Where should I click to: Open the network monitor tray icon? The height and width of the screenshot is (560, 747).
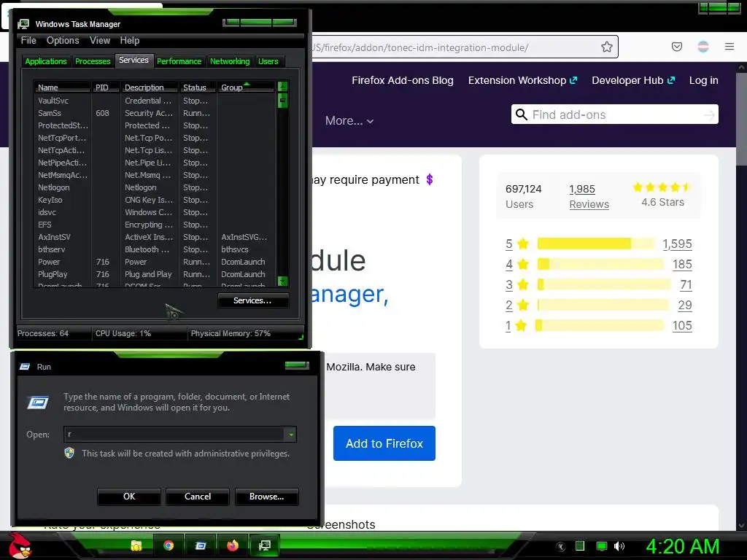click(x=602, y=546)
